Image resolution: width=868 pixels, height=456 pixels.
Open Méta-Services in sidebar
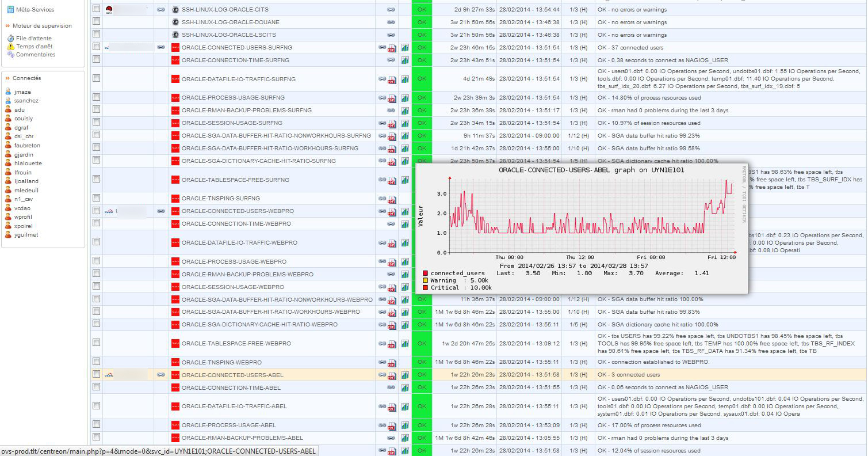(x=36, y=10)
